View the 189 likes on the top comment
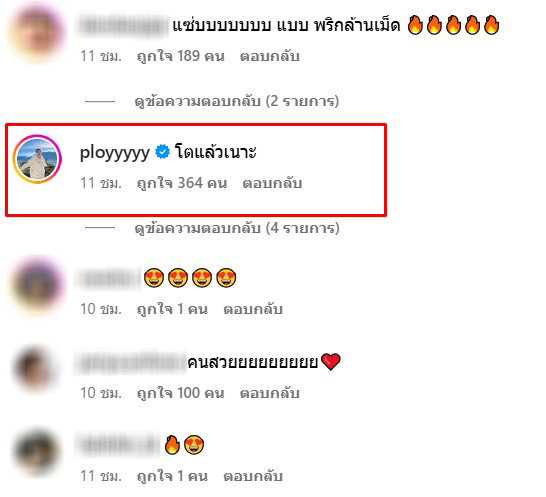Image resolution: width=546 pixels, height=497 pixels. 181,56
